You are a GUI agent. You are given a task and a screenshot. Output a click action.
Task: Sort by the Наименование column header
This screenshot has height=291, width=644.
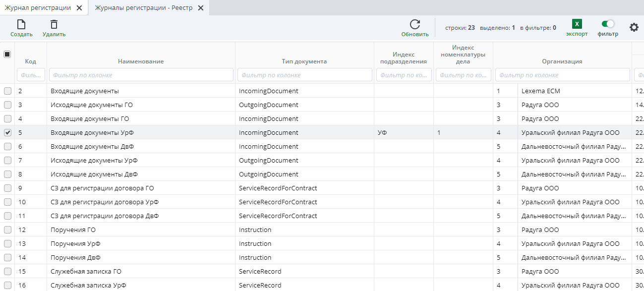tap(141, 61)
